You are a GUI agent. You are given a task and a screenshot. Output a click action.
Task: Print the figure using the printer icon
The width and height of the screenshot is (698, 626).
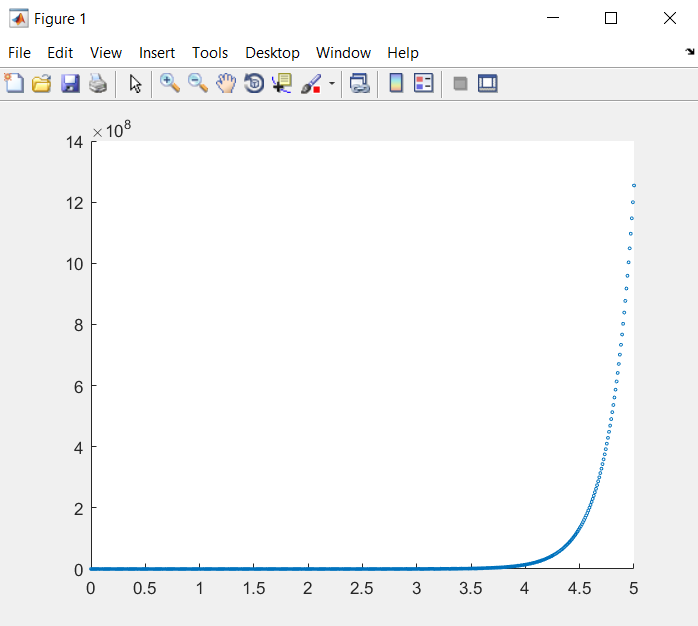point(98,83)
